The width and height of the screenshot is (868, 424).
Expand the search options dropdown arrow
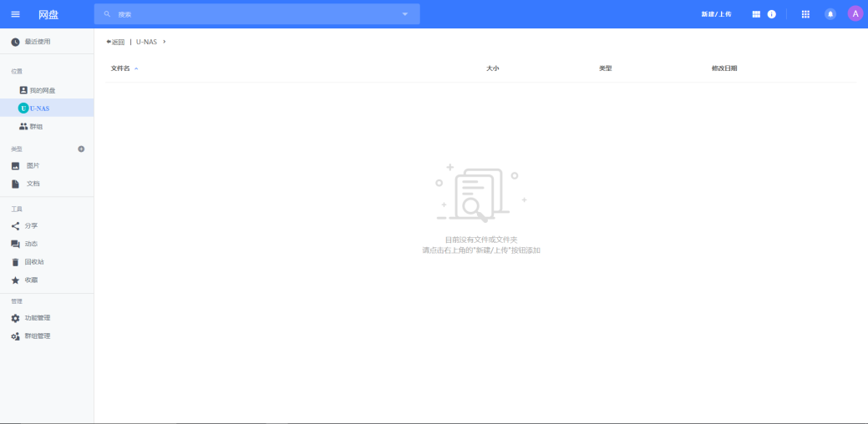point(404,14)
